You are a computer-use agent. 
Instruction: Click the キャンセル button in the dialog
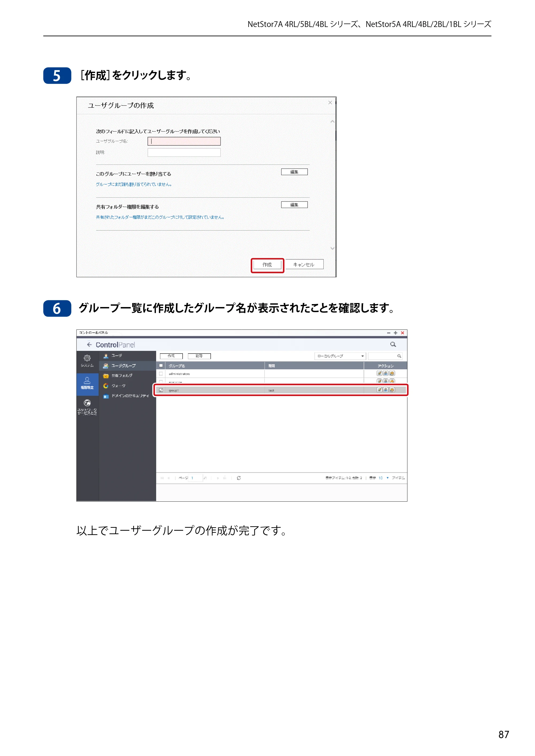pos(304,264)
